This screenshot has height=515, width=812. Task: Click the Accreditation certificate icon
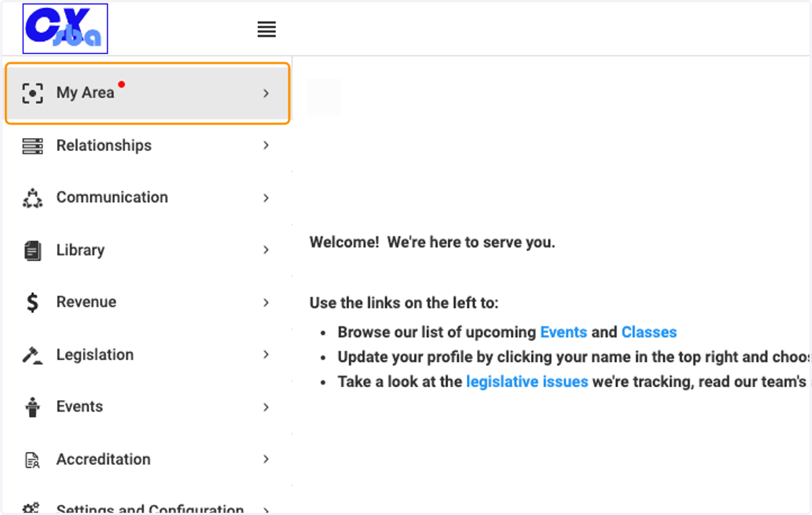click(32, 460)
